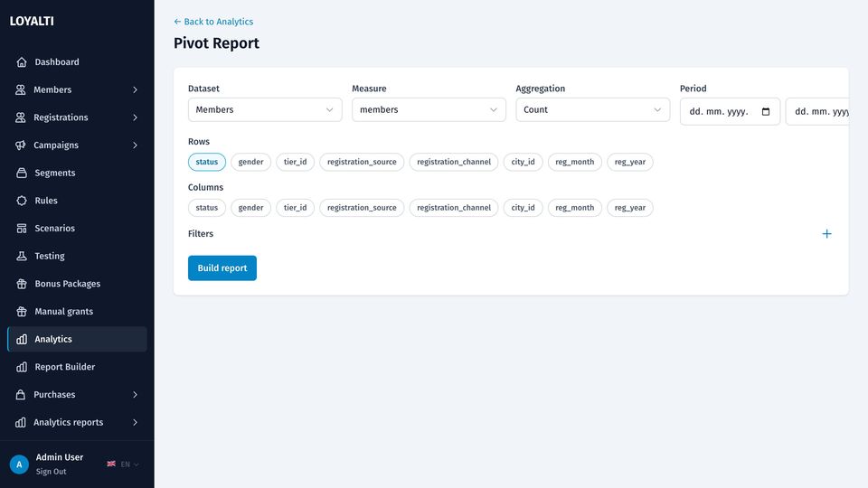
Task: Click the Rules icon in sidebar
Action: pos(22,201)
